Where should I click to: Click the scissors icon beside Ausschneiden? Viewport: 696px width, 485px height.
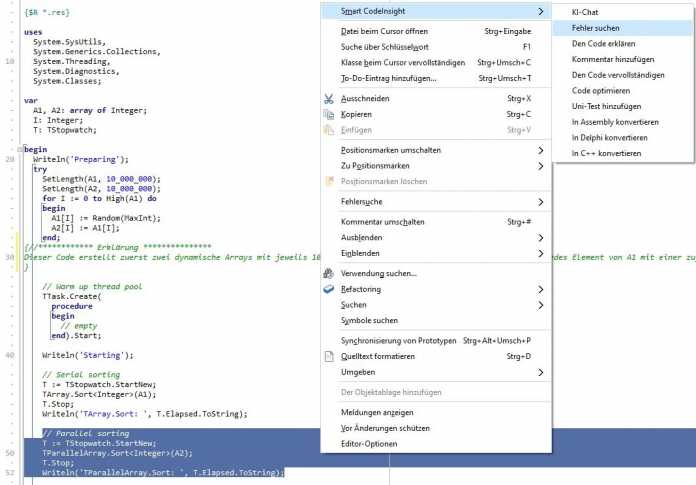tap(329, 99)
